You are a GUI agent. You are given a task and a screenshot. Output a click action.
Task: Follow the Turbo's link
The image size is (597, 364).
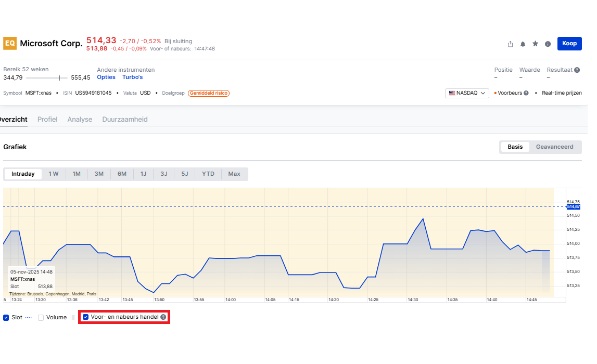(x=132, y=77)
